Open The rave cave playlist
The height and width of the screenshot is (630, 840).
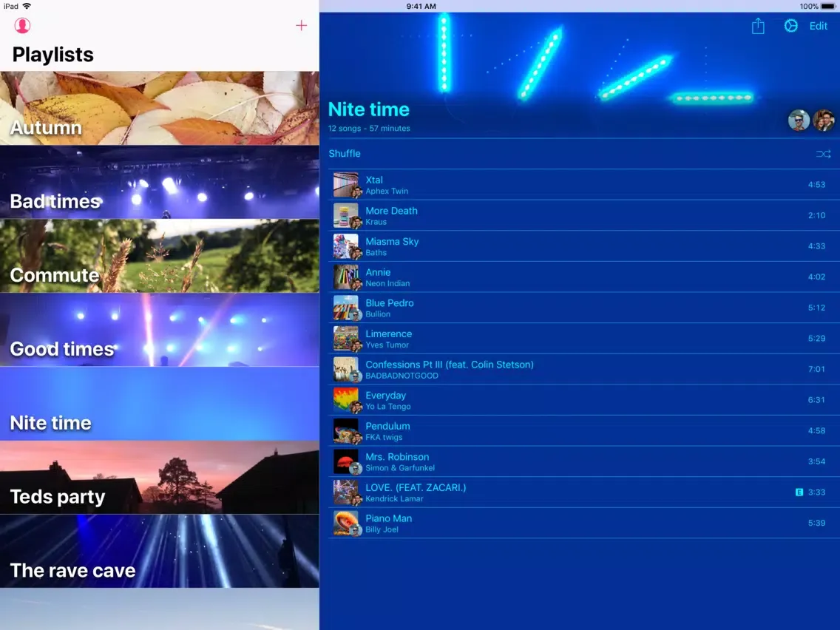point(160,552)
